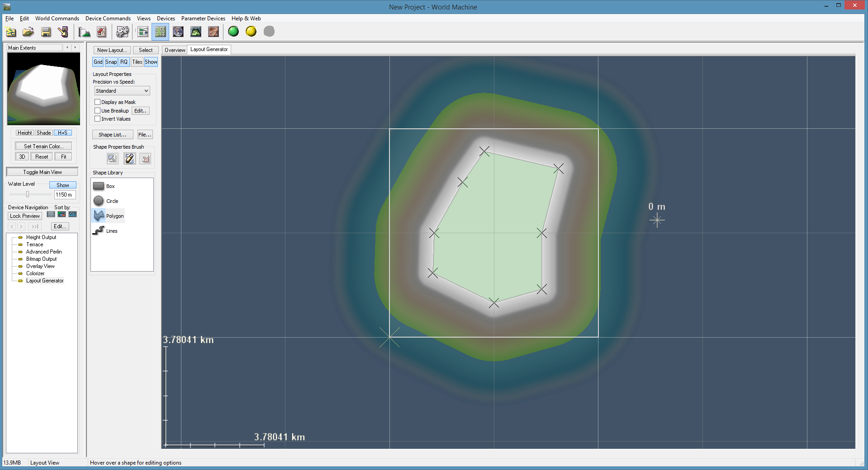The width and height of the screenshot is (868, 470).
Task: Select Advanced Perlin in device tree
Action: pos(44,252)
